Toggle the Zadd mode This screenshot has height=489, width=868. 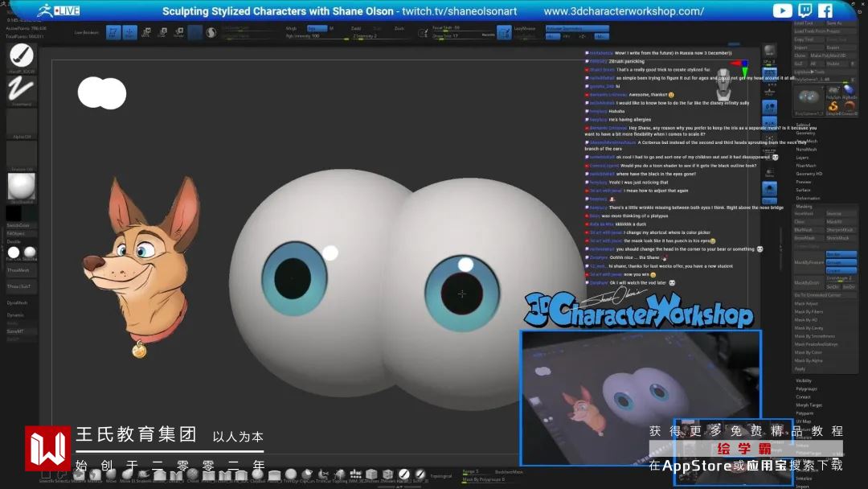356,28
